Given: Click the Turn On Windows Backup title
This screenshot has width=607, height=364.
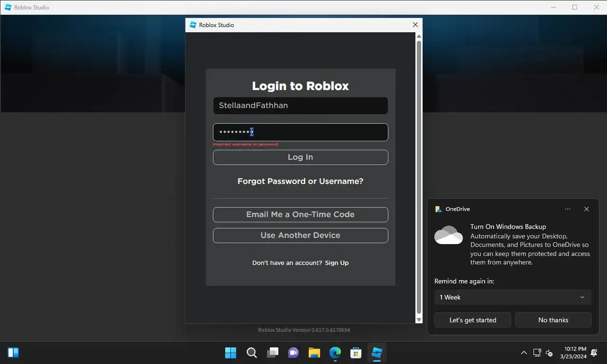Looking at the screenshot, I should (x=508, y=227).
